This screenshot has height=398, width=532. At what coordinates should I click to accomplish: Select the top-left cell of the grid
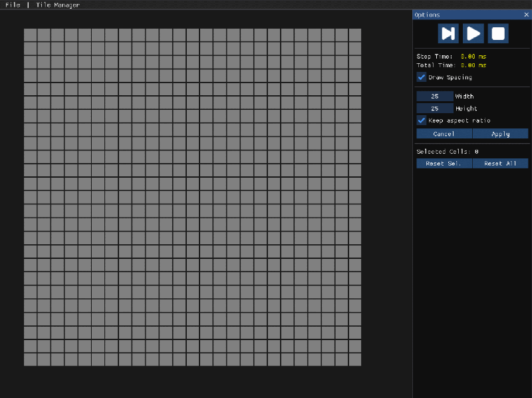tap(31, 35)
